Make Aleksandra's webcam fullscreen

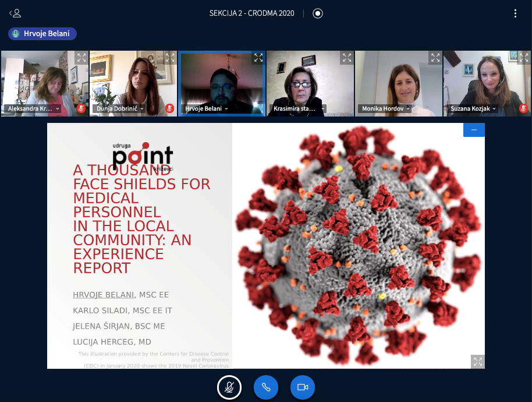click(81, 57)
